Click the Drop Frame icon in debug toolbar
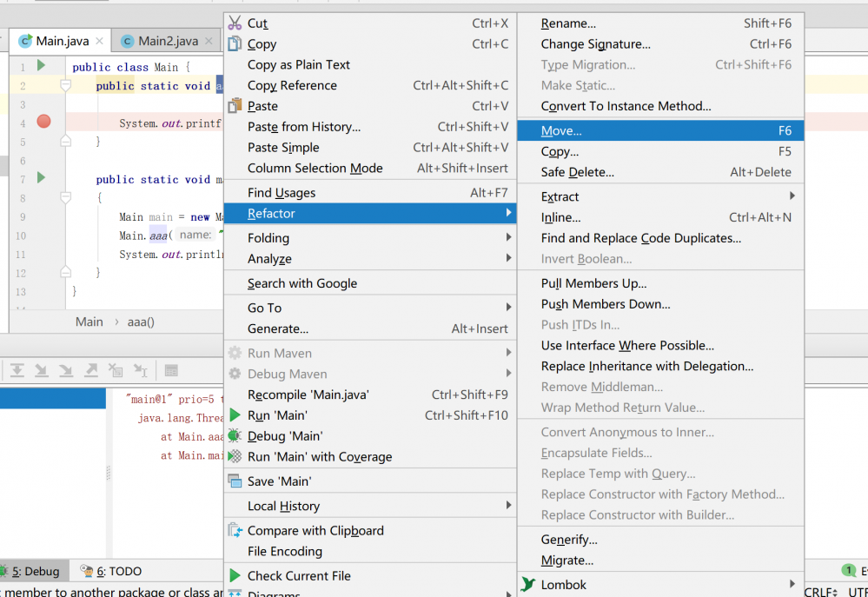868x597 pixels. pyautogui.click(x=114, y=370)
